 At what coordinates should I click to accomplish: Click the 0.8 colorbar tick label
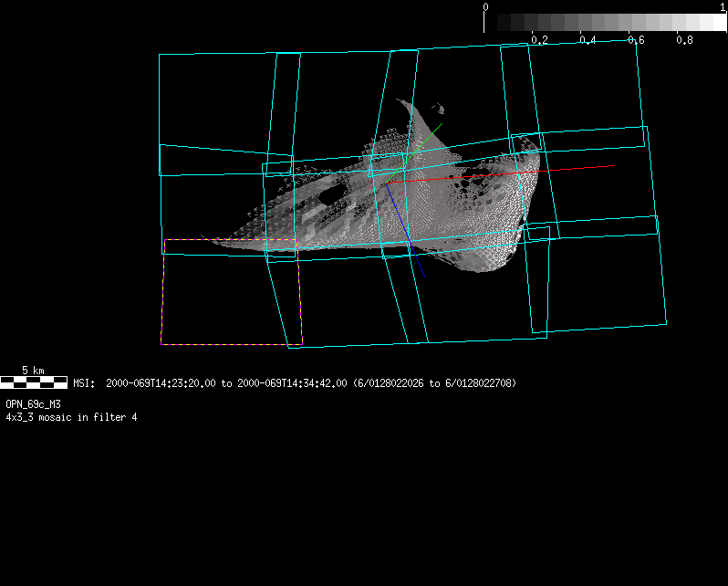[684, 40]
